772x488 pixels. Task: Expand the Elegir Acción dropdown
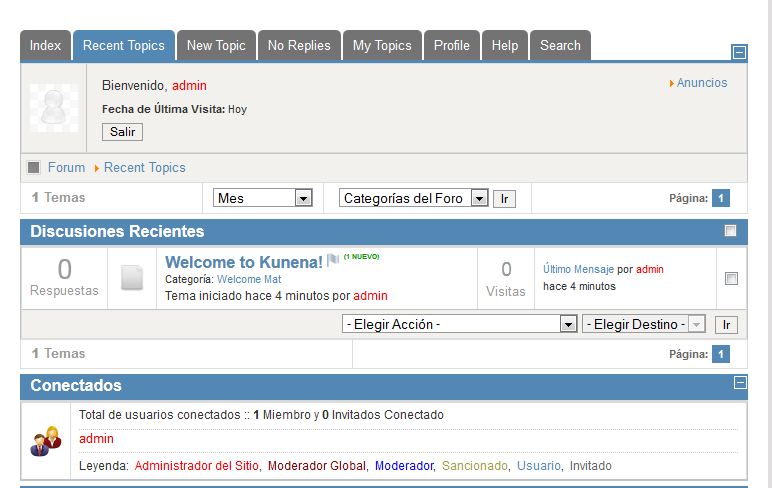459,324
